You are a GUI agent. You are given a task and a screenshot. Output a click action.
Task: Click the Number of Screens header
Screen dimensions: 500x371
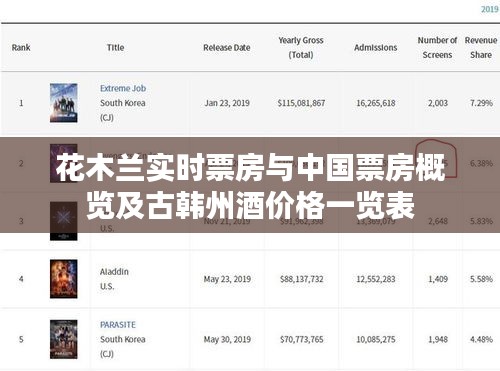pyautogui.click(x=437, y=47)
